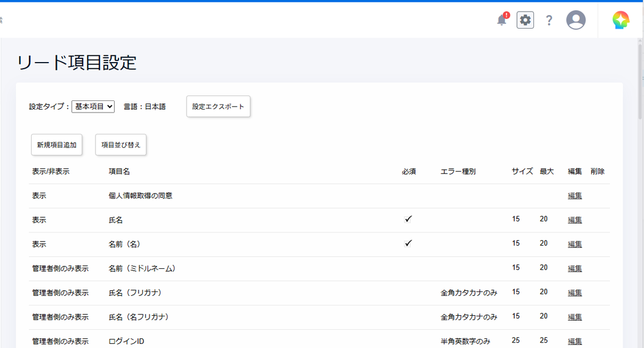Click 全角カタカナのみ in 氏名（フリガナ）row

(x=468, y=293)
